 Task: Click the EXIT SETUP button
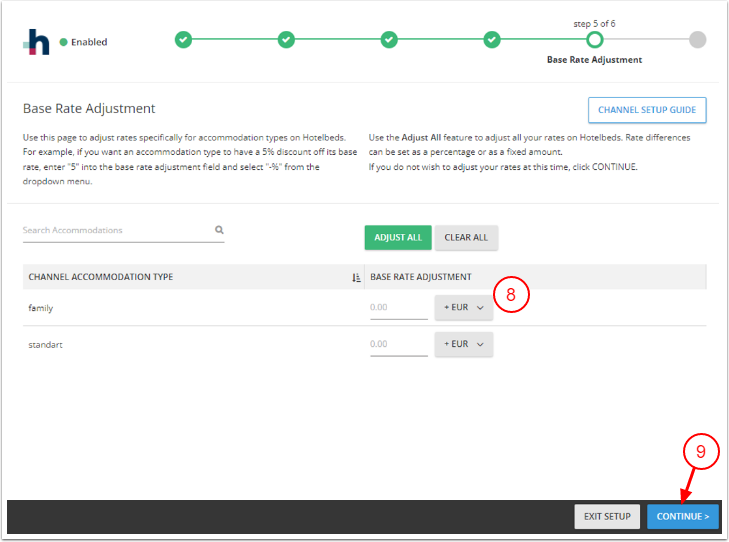(607, 516)
